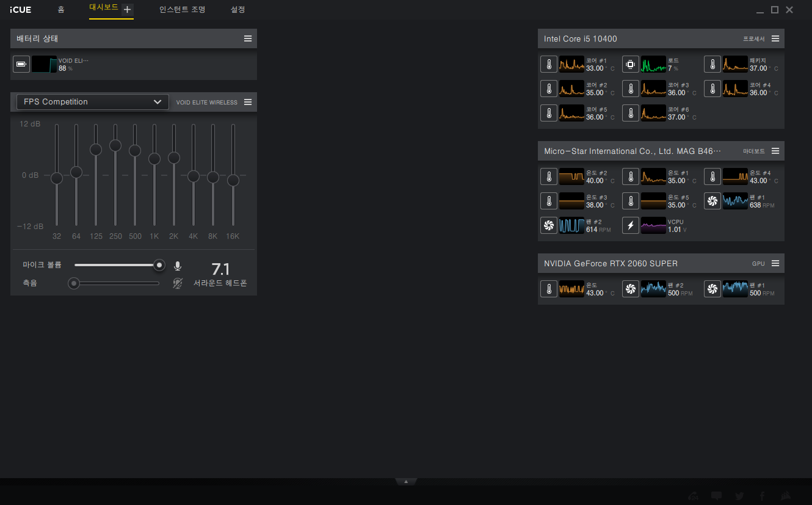Click the NVIDIA GeForce RTX 2060 SUPER title

click(x=611, y=263)
